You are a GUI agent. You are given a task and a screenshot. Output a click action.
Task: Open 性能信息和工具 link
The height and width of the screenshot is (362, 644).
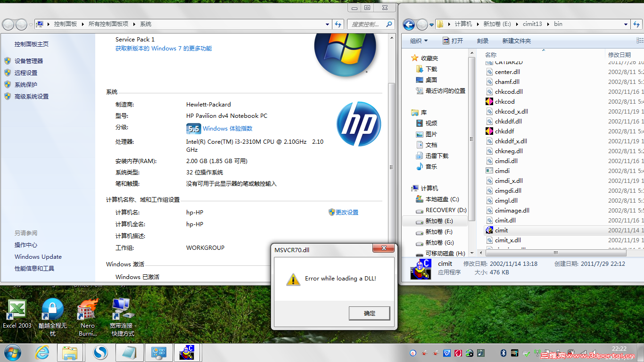[x=34, y=268]
